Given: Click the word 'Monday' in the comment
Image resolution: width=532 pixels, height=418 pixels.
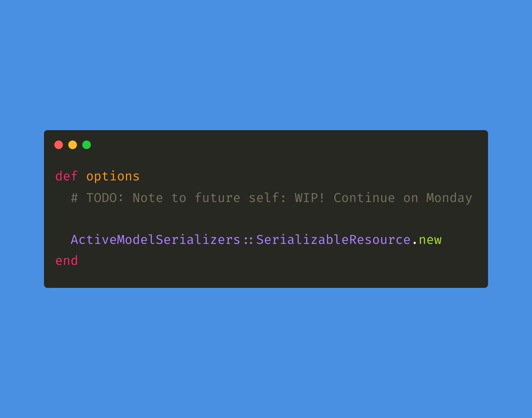Looking at the screenshot, I should pyautogui.click(x=449, y=198).
